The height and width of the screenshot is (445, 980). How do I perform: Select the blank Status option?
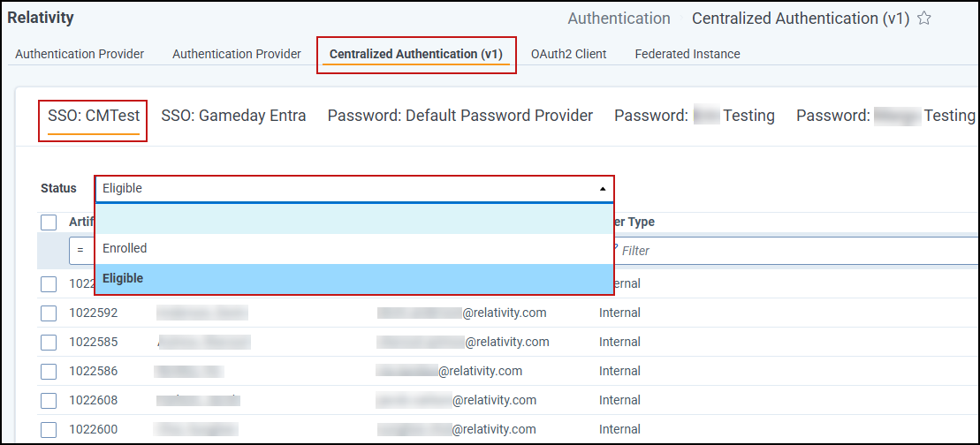[353, 219]
